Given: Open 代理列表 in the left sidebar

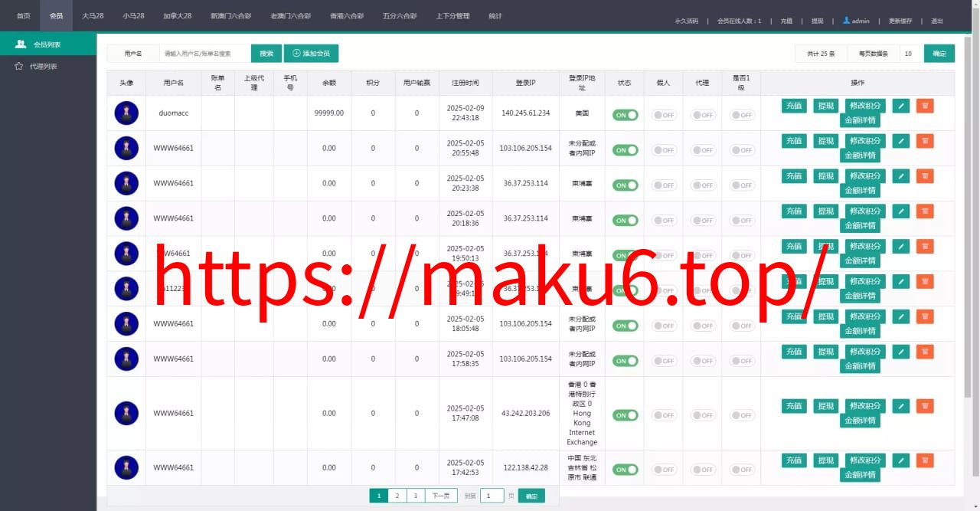Looking at the screenshot, I should (x=48, y=67).
